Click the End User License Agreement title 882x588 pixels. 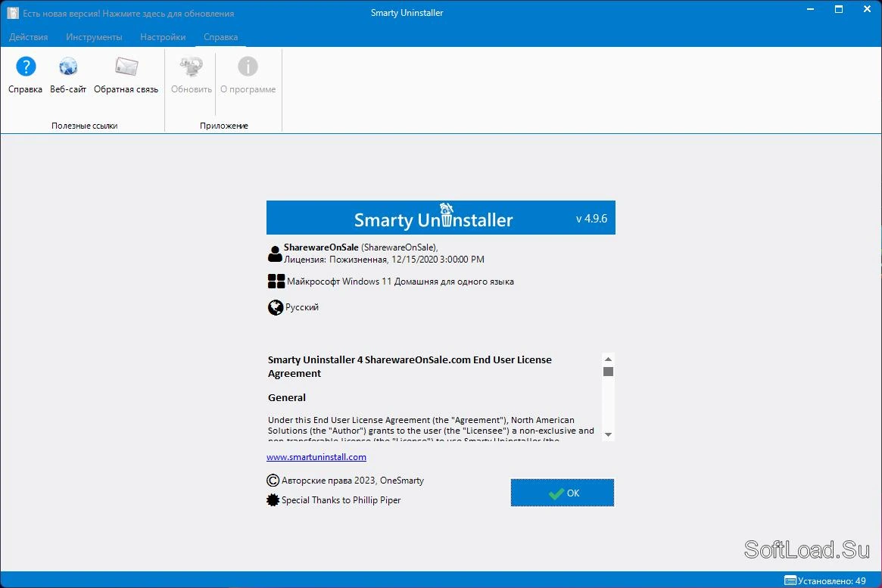click(x=410, y=366)
